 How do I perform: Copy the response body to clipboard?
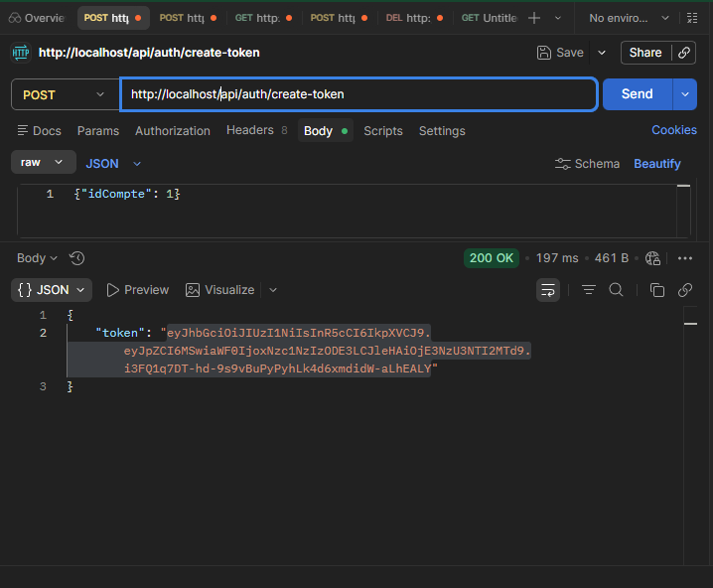[656, 290]
